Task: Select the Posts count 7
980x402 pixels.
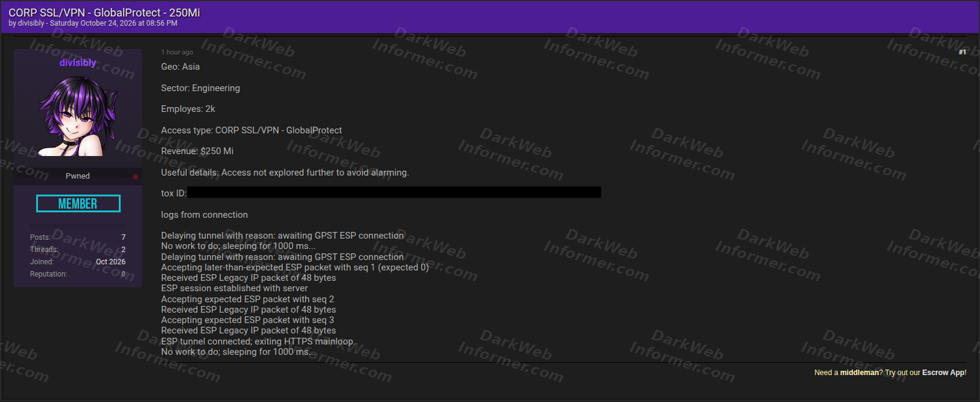Action: pyautogui.click(x=123, y=237)
